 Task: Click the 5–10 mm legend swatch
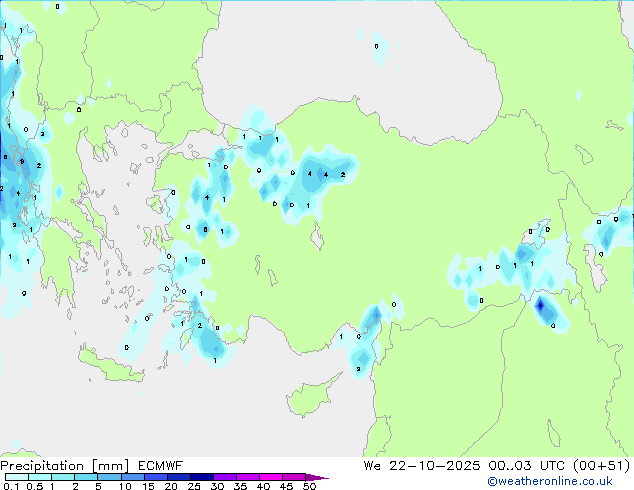(x=109, y=477)
